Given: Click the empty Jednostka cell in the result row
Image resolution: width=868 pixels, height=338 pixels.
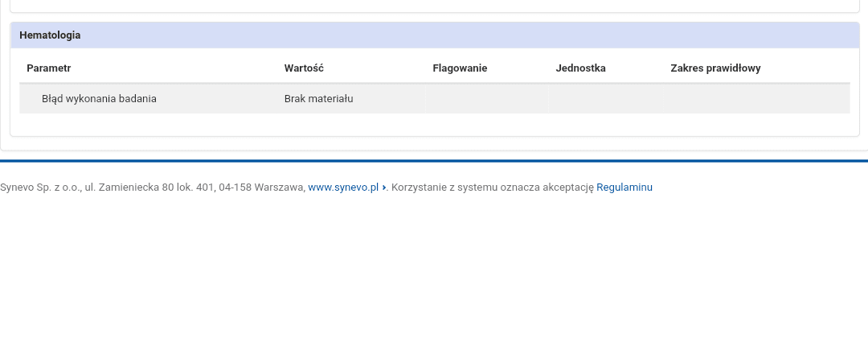Looking at the screenshot, I should [x=607, y=99].
